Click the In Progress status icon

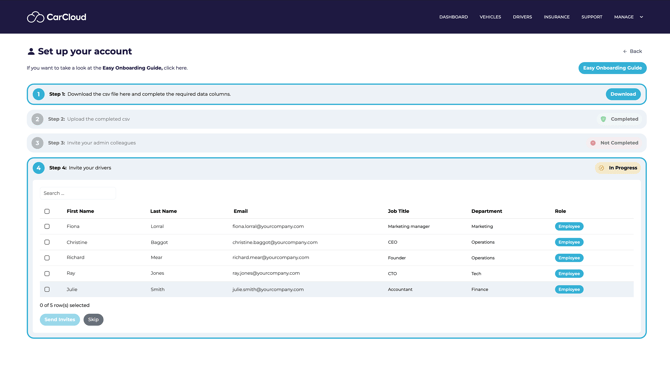click(601, 168)
